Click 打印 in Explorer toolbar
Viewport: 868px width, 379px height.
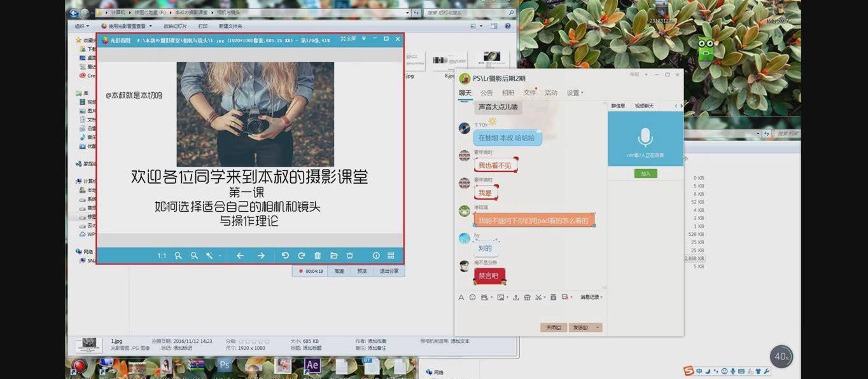point(203,26)
